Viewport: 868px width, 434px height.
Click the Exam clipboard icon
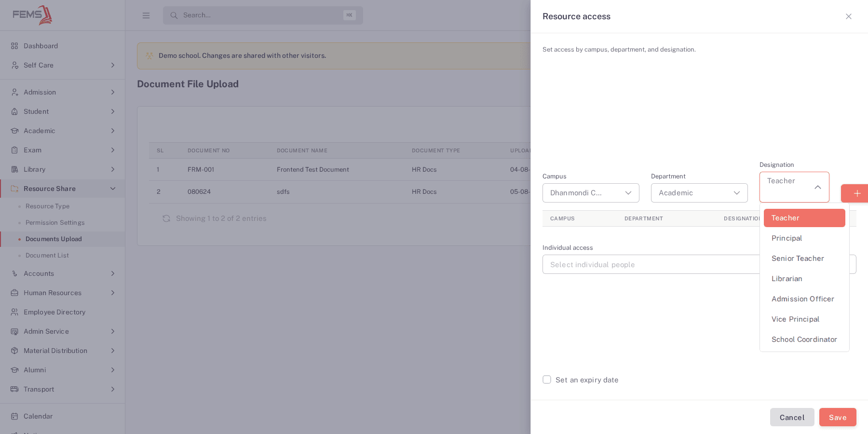[x=14, y=150]
